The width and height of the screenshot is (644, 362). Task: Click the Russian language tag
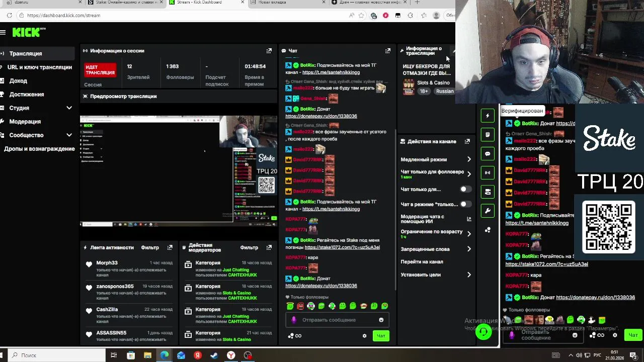[x=445, y=92]
